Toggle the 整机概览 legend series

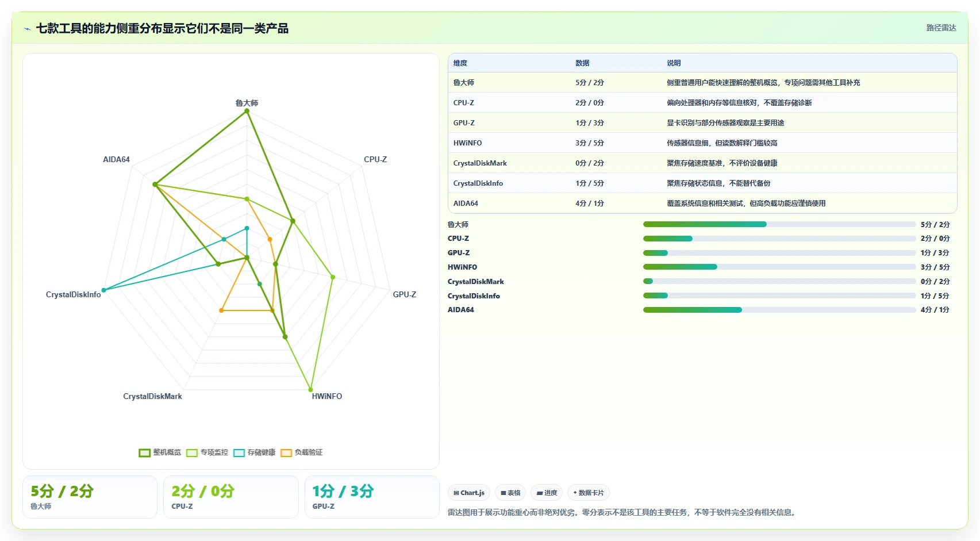click(x=160, y=452)
